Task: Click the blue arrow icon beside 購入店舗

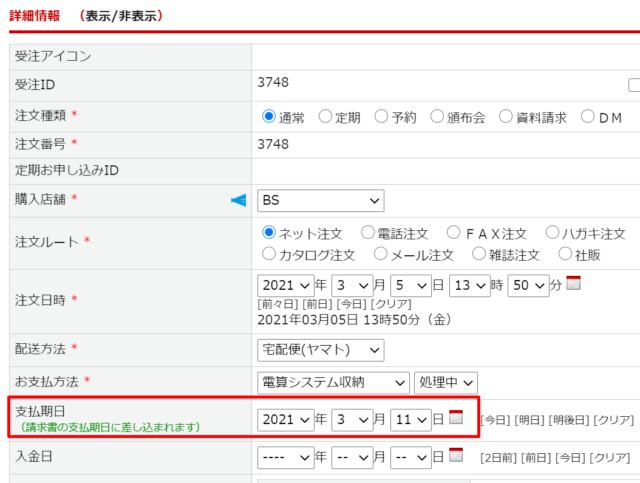Action: tap(239, 200)
